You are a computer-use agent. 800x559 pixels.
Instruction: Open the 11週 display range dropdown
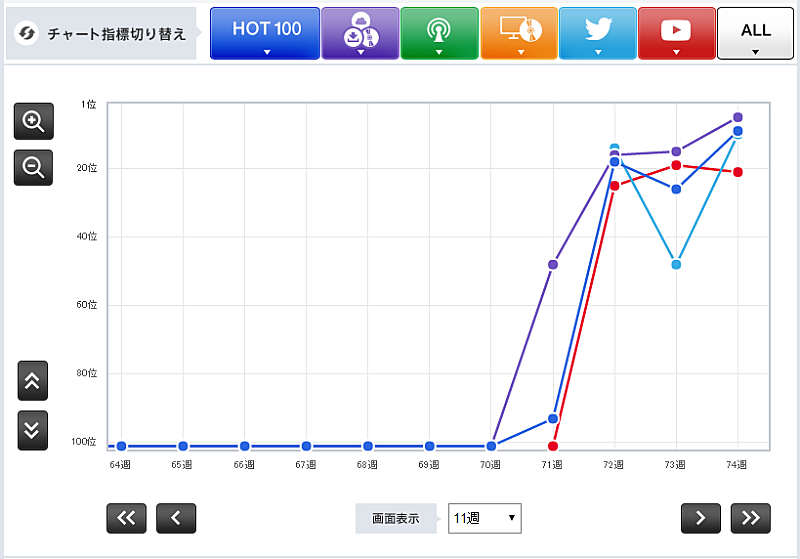pos(484,518)
